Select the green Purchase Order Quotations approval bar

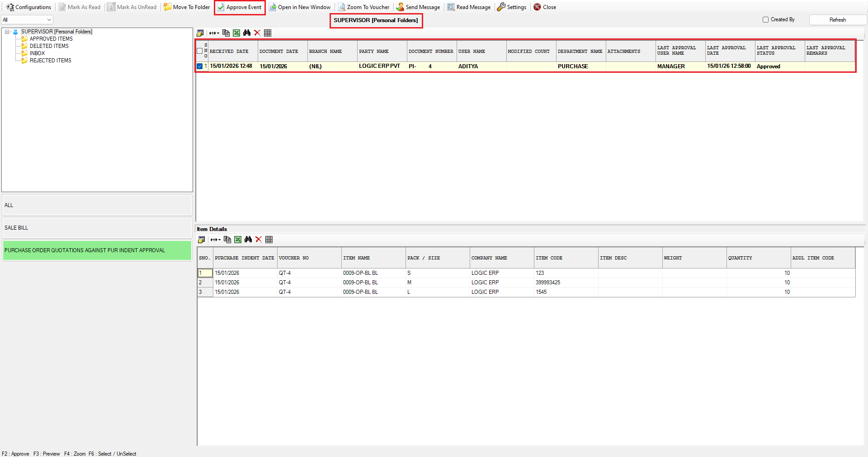tap(97, 250)
